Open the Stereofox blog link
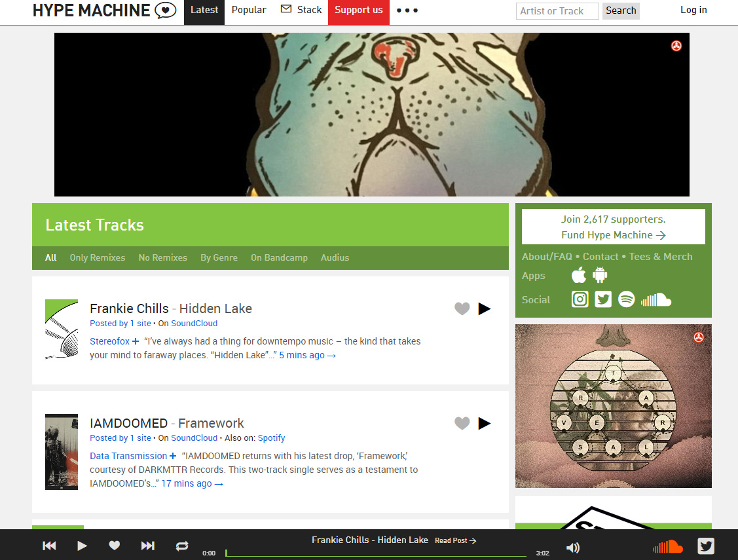The width and height of the screenshot is (738, 560). pyautogui.click(x=109, y=341)
